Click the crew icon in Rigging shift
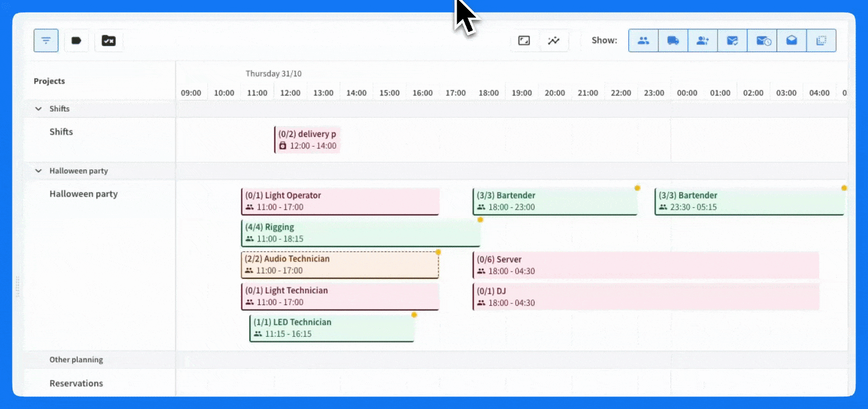 tap(250, 239)
